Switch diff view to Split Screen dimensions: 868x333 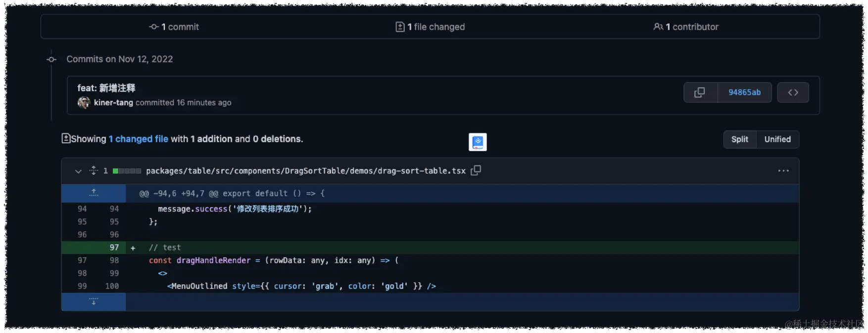[740, 139]
